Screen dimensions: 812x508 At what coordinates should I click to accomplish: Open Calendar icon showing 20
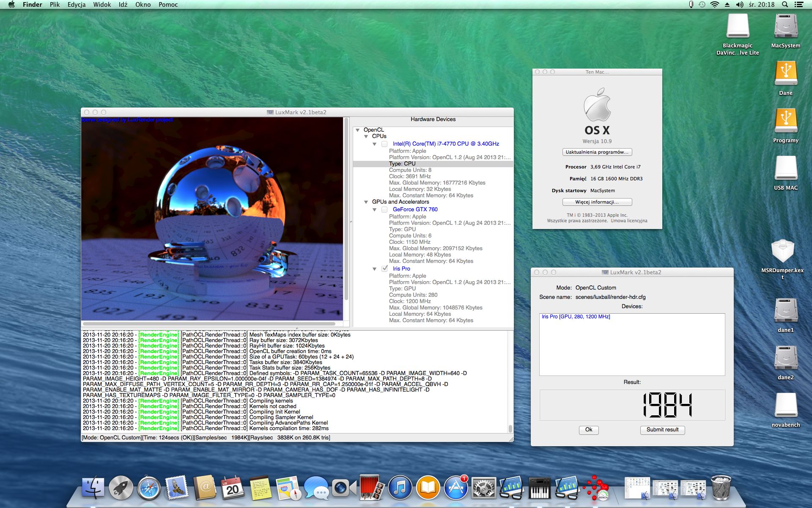pos(233,488)
